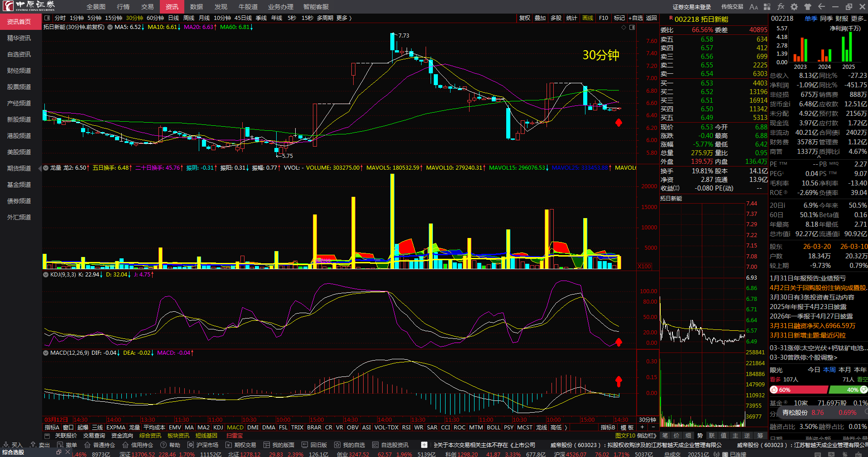868x457 pixels.
Task: Toggle 叠加 overlay mode
Action: (540, 18)
